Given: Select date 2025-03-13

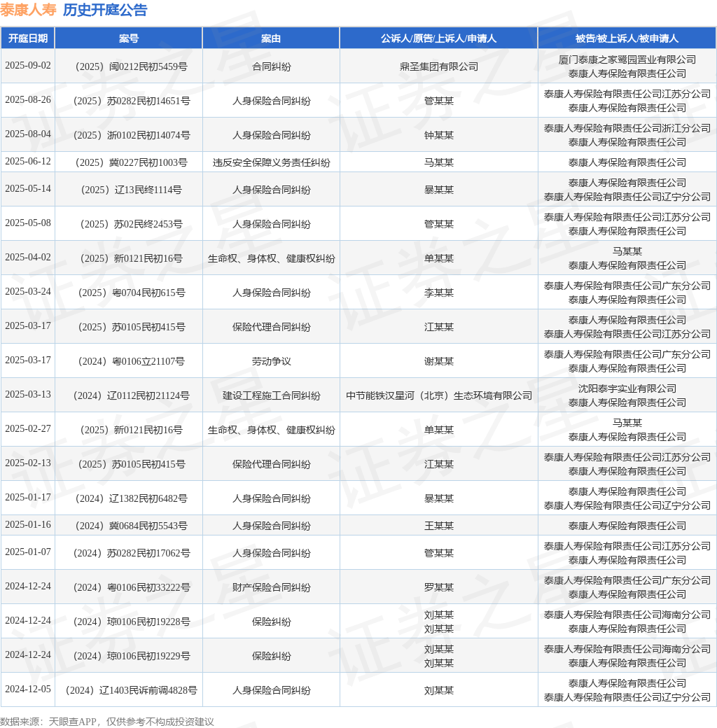Looking at the screenshot, I should (x=28, y=395).
